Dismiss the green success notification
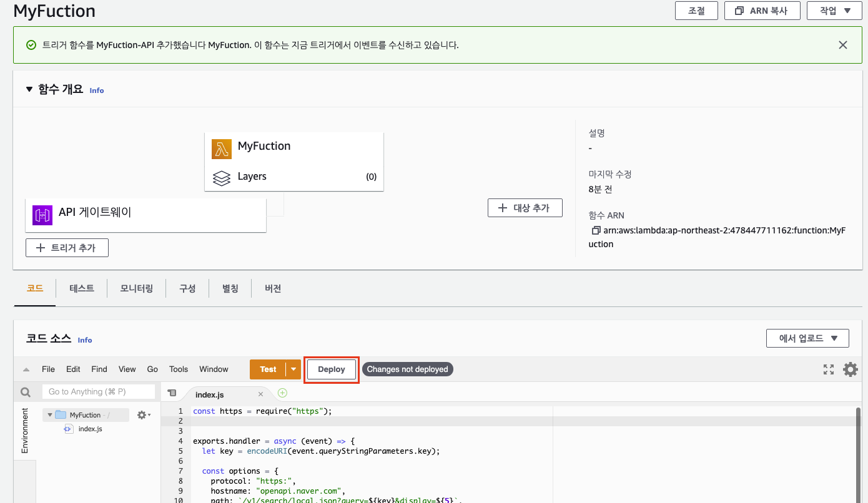 pyautogui.click(x=843, y=45)
